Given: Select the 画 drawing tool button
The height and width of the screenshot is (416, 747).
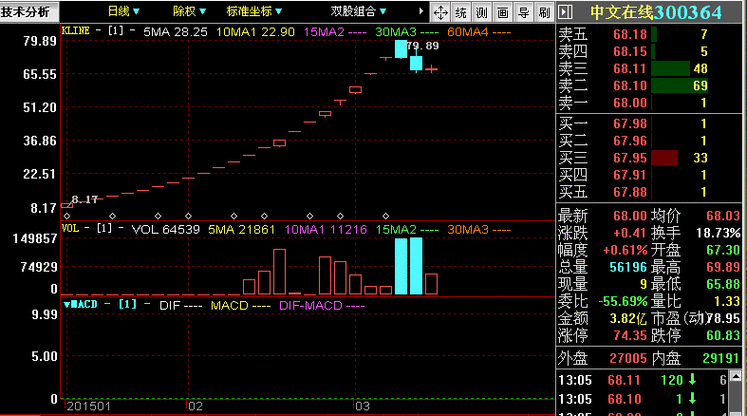Looking at the screenshot, I should [502, 12].
